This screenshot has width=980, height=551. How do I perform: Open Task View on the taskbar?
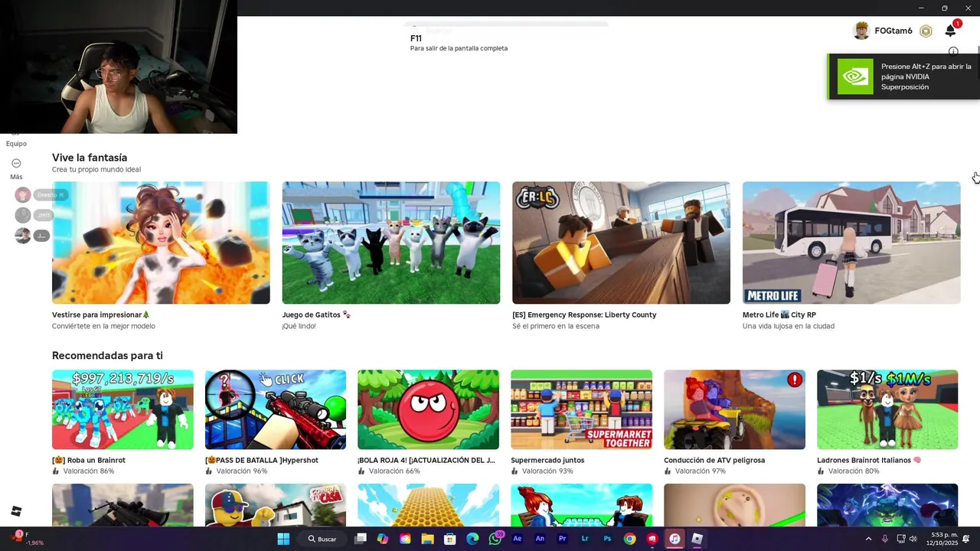361,539
